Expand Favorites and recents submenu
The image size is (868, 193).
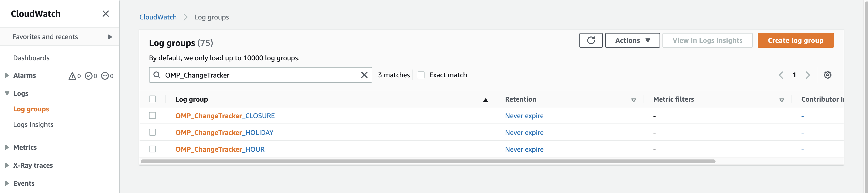110,37
